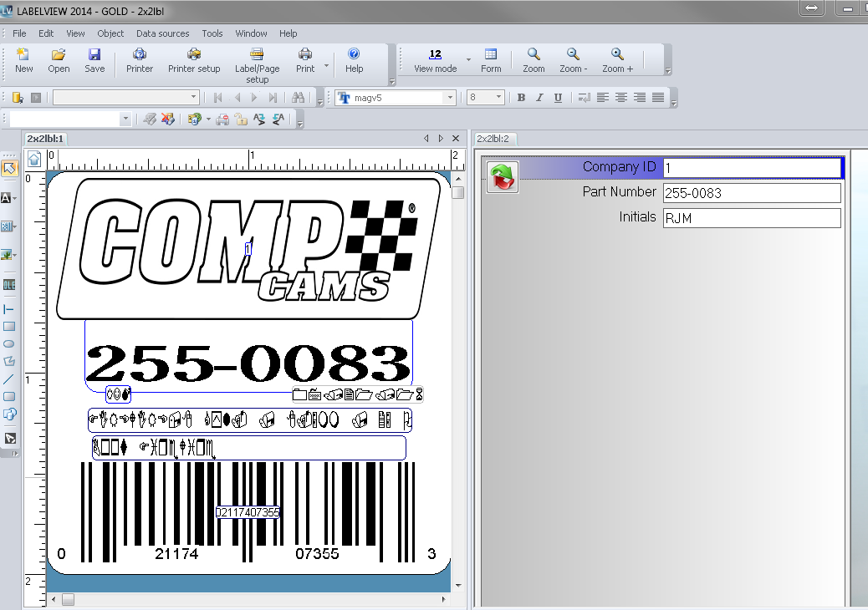This screenshot has width=868, height=610.
Task: Open the Object menu
Action: coord(110,33)
